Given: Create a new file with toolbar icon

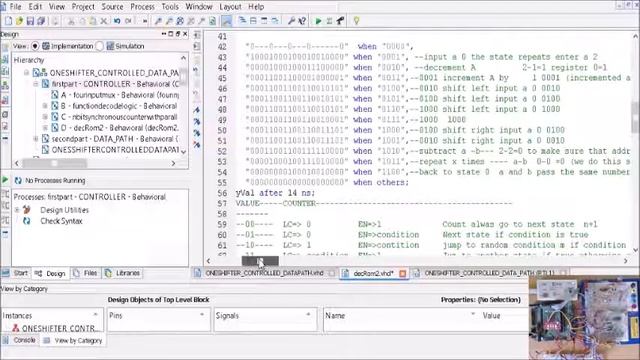Looking at the screenshot, I should 9,21.
